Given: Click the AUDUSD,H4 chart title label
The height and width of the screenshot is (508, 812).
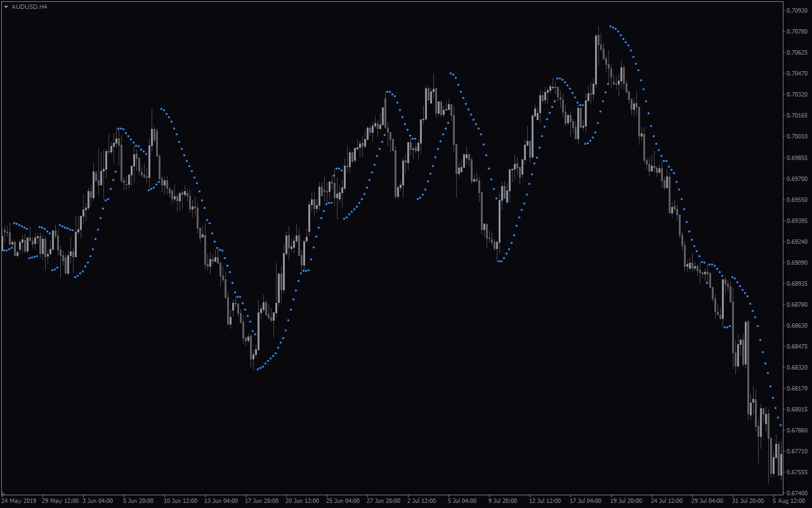Looking at the screenshot, I should [29, 6].
